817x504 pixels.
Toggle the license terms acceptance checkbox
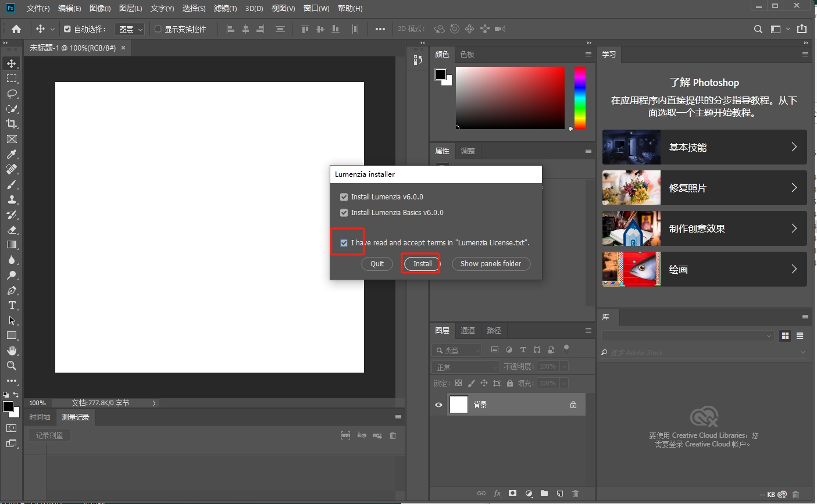pyautogui.click(x=344, y=243)
